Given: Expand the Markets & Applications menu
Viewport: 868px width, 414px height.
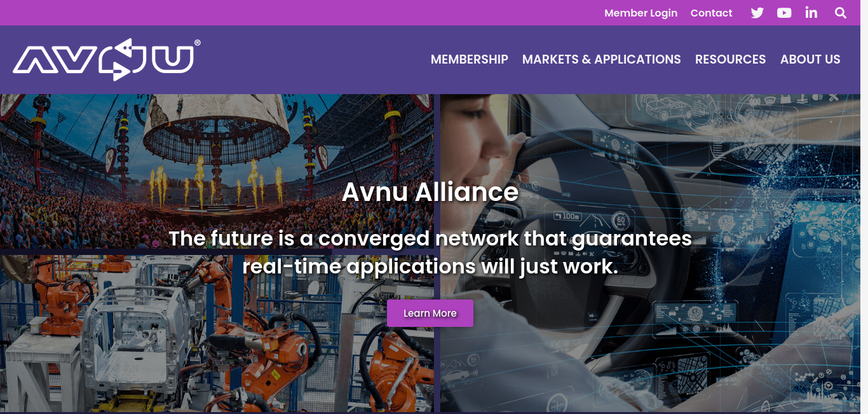Looking at the screenshot, I should tap(601, 59).
